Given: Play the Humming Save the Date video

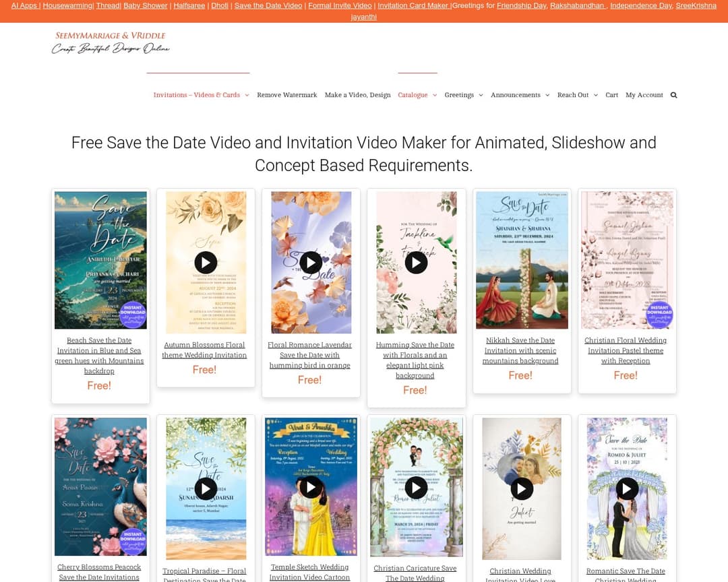Looking at the screenshot, I should click(416, 262).
